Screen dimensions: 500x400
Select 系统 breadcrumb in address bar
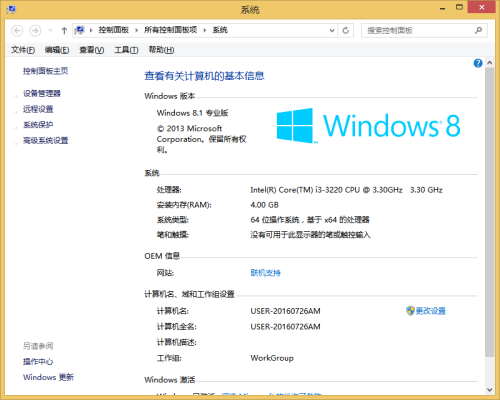pos(220,30)
